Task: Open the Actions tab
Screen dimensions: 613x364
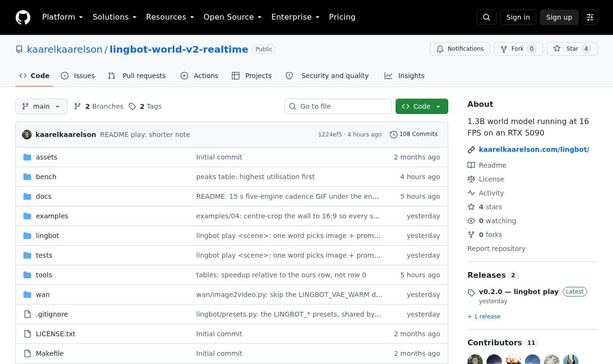Action: click(x=199, y=76)
